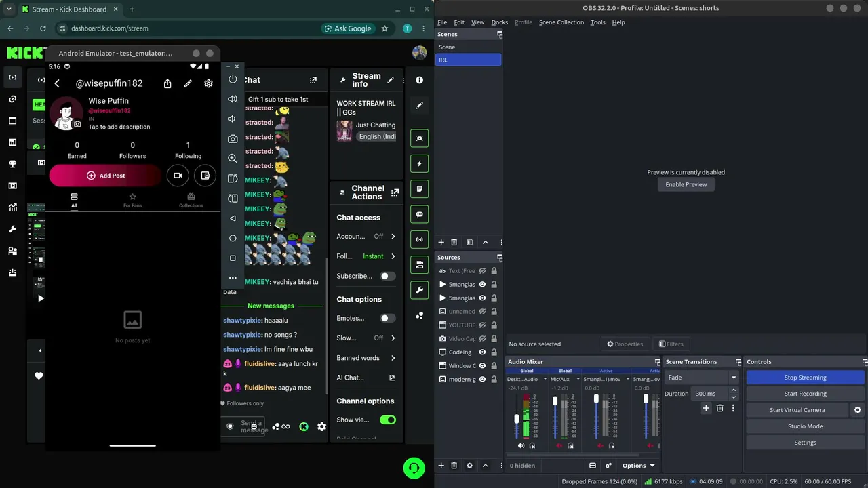The height and width of the screenshot is (488, 868).
Task: Open the Scene Collection menu
Action: [561, 22]
